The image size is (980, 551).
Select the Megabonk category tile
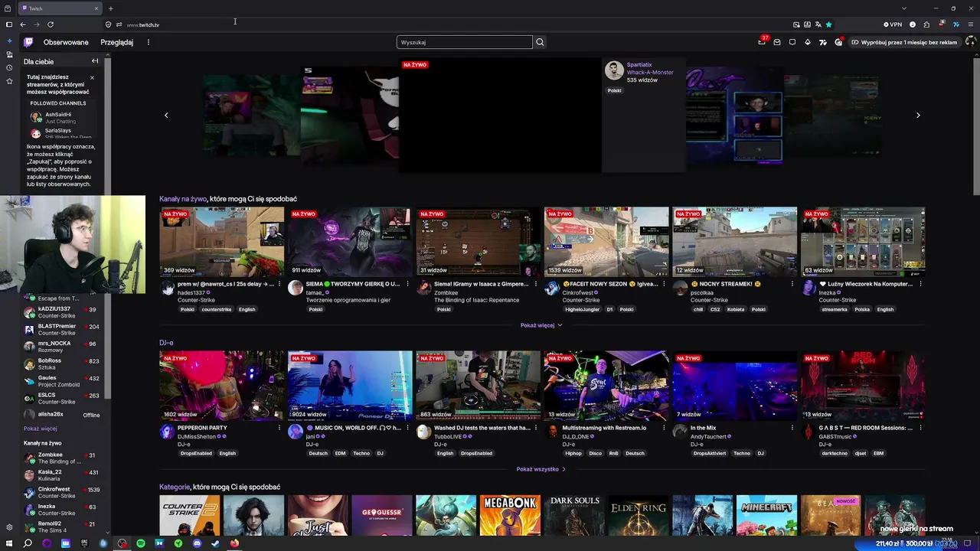[x=510, y=516]
